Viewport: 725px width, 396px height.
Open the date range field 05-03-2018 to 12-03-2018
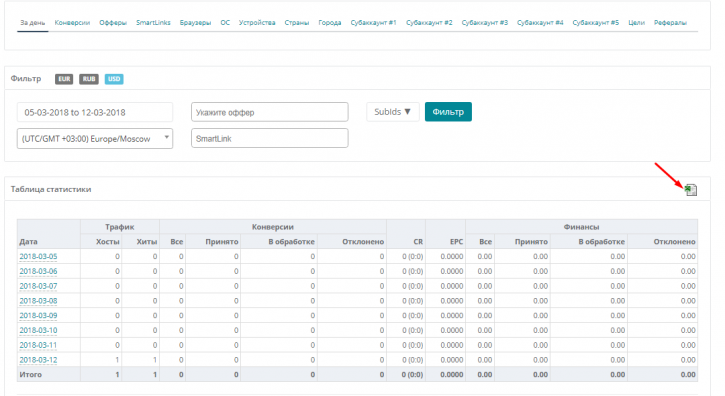tap(95, 112)
